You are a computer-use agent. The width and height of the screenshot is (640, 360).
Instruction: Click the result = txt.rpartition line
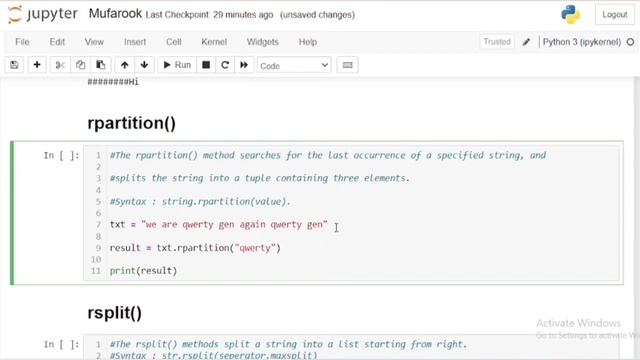pos(195,248)
